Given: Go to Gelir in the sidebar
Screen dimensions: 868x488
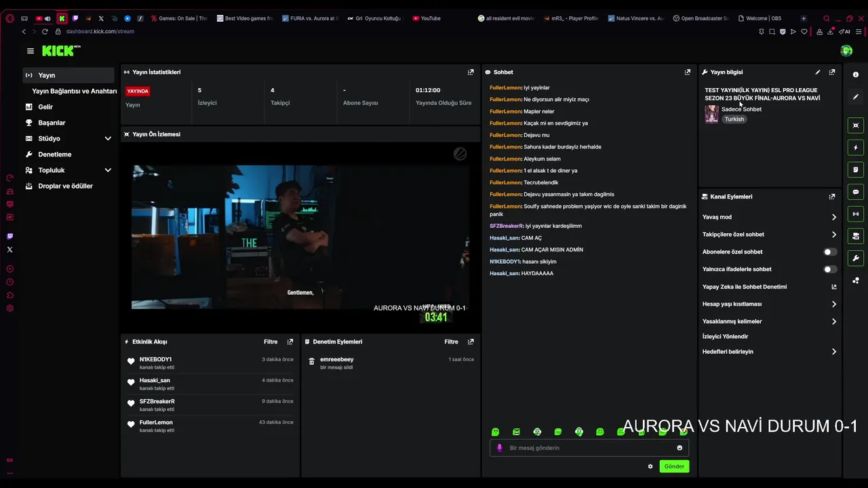Looking at the screenshot, I should [x=68, y=107].
